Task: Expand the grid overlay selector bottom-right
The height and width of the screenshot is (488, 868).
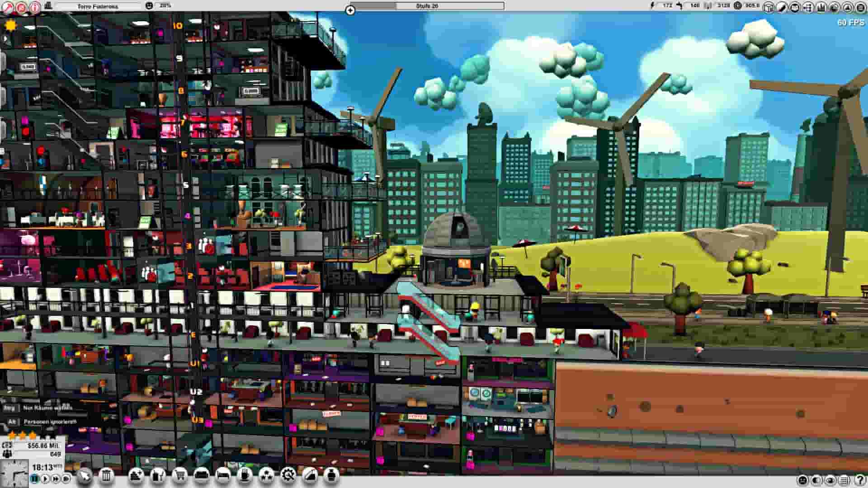Action: (843, 479)
